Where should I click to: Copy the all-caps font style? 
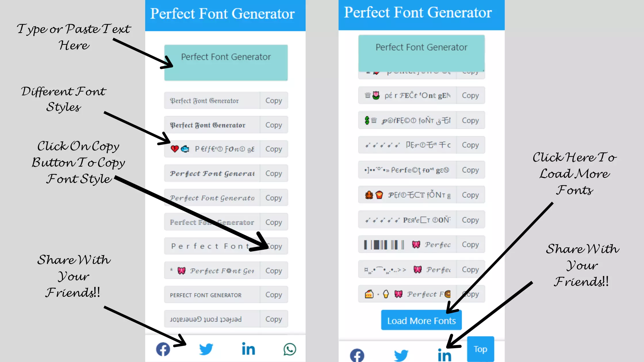(x=273, y=295)
